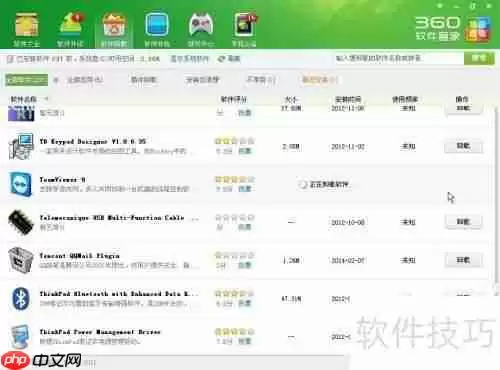Sort by the install date column header

point(348,99)
